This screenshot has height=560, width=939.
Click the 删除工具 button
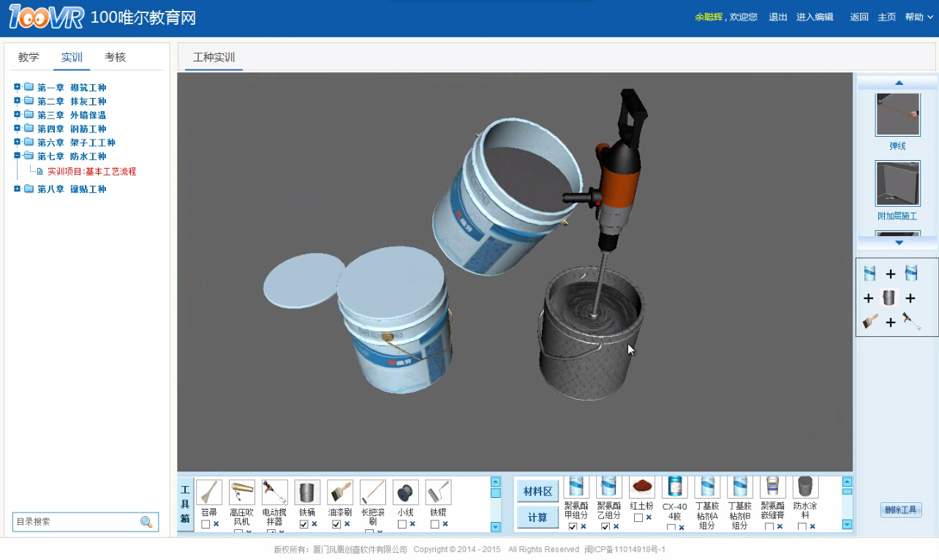pos(900,510)
